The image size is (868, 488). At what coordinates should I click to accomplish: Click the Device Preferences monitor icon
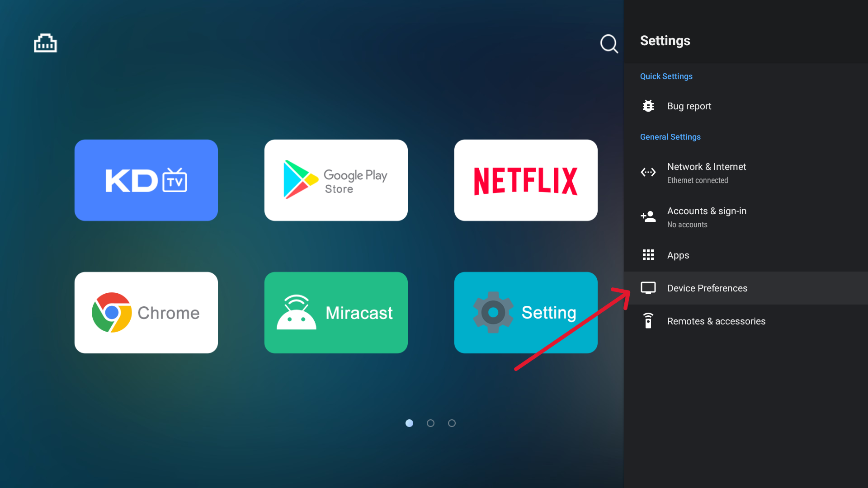pyautogui.click(x=648, y=288)
